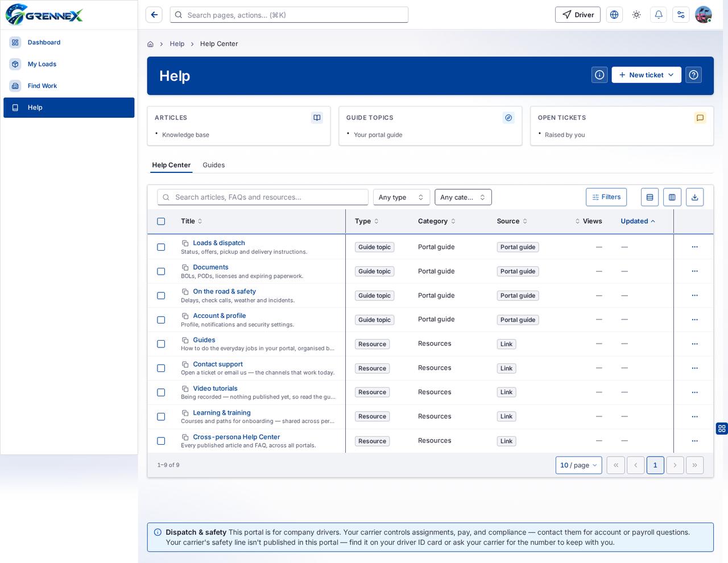Click the back arrow button in header
This screenshot has height=563, width=728.
(154, 15)
